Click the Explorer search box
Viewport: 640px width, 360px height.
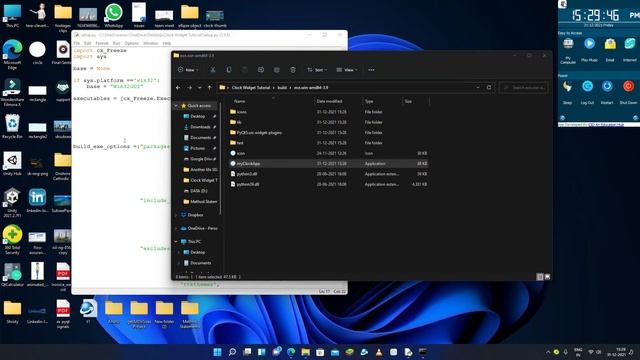tap(524, 87)
